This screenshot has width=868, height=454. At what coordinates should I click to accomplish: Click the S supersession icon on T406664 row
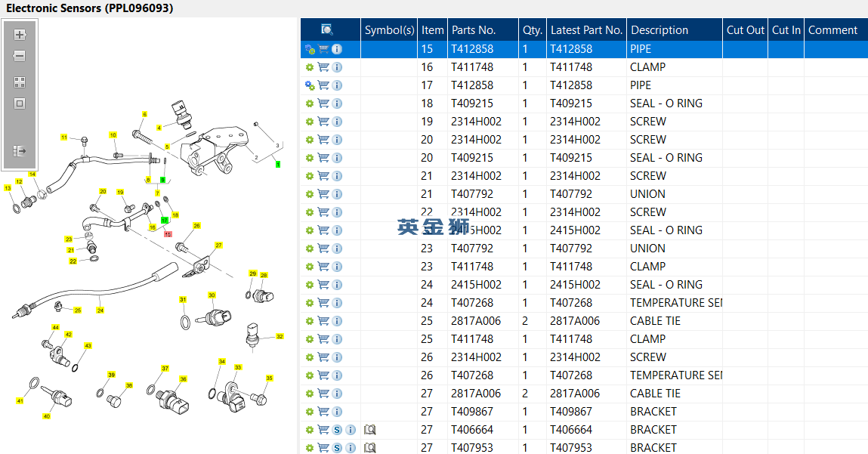pos(337,430)
